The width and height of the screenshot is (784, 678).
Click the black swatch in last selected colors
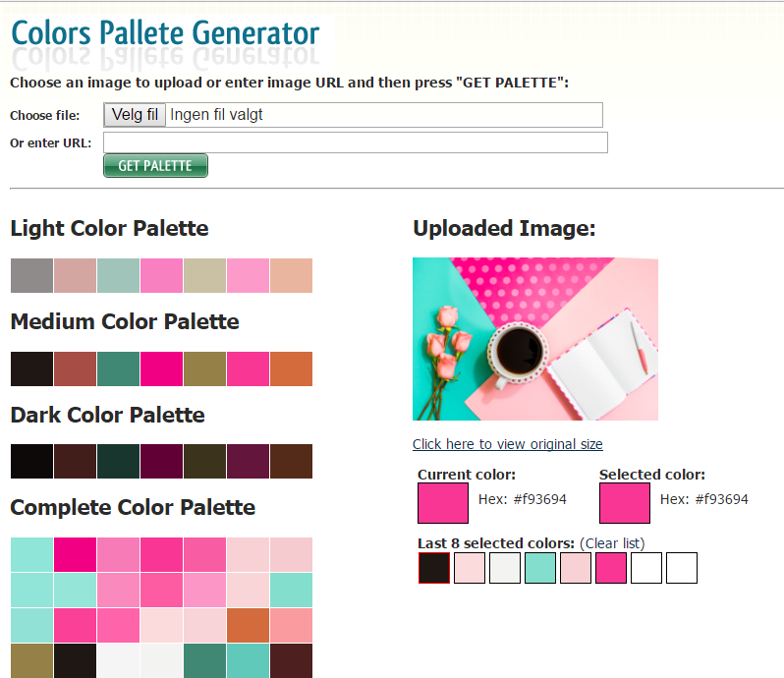click(x=434, y=568)
